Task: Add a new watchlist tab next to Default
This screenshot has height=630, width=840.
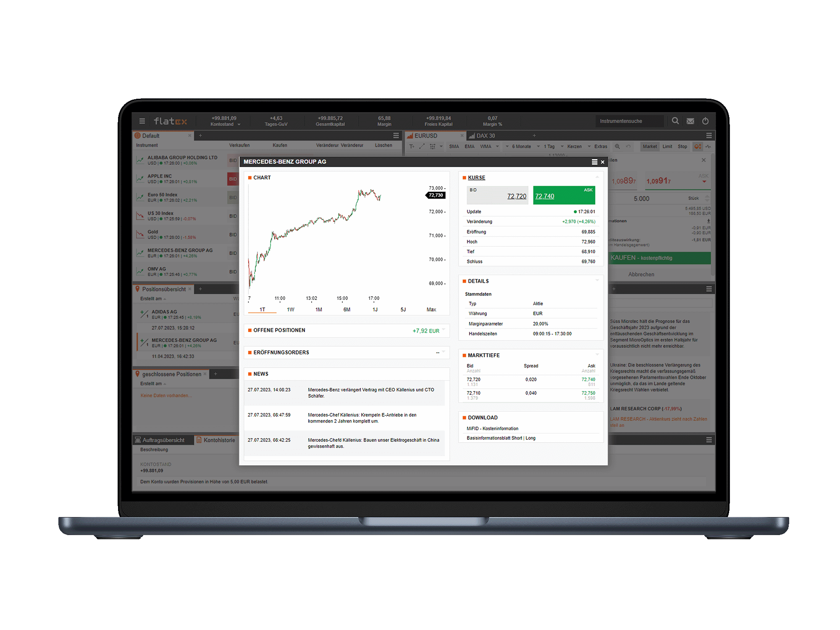Action: pos(200,136)
